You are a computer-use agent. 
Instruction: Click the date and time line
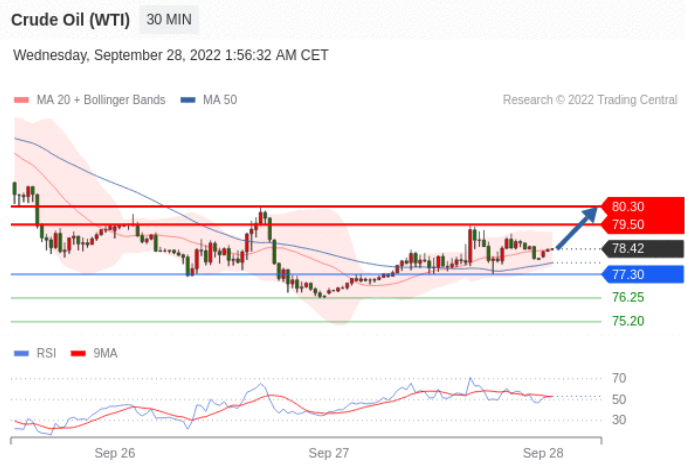[171, 55]
